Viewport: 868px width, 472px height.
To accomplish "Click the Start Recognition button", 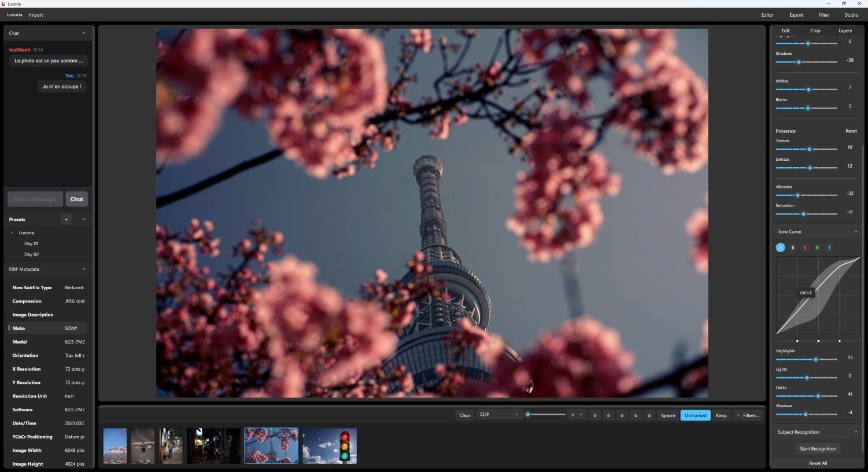I will tap(818, 449).
